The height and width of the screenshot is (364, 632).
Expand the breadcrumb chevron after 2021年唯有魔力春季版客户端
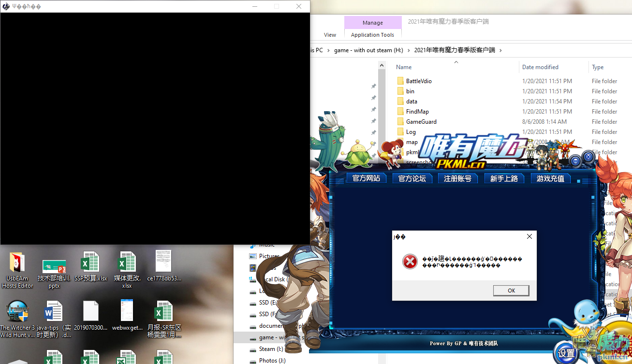click(500, 50)
